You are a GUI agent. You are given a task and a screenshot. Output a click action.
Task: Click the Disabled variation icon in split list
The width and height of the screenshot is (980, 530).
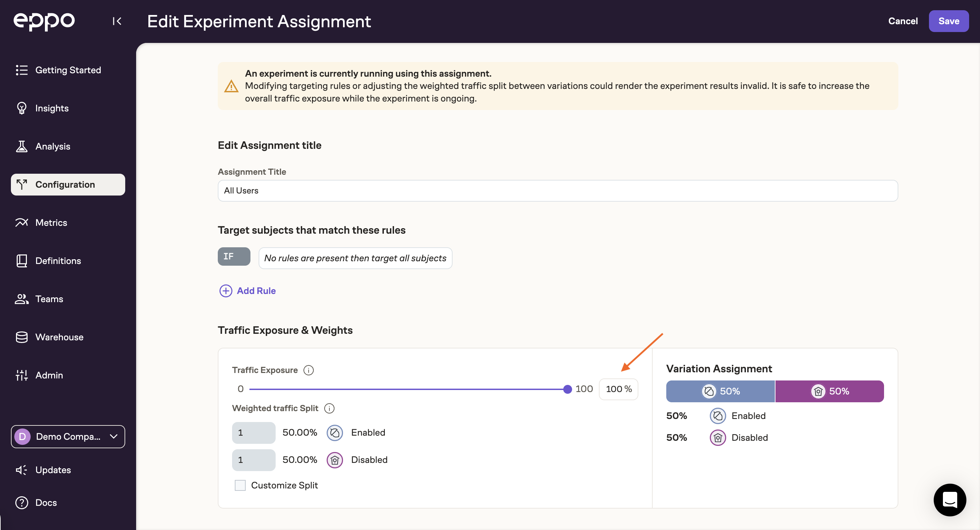(x=334, y=460)
